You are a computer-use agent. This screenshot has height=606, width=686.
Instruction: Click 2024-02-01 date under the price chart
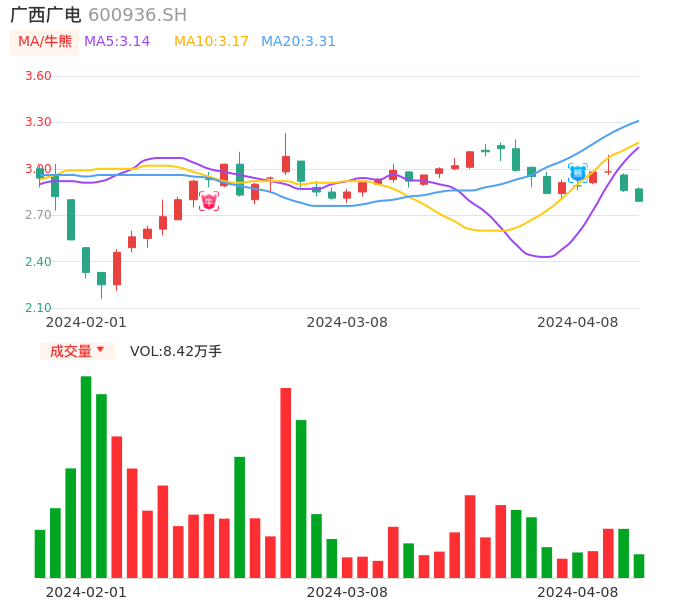click(x=86, y=322)
